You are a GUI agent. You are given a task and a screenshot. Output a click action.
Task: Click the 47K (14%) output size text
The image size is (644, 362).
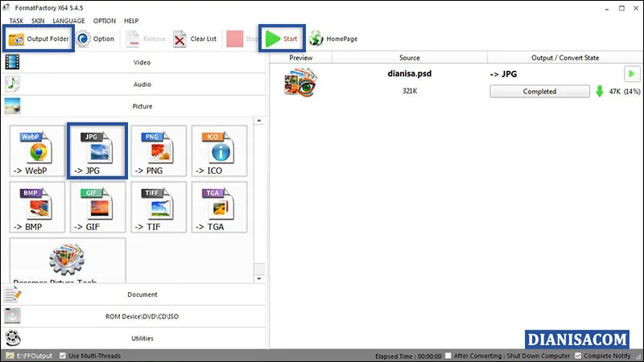[x=625, y=92]
